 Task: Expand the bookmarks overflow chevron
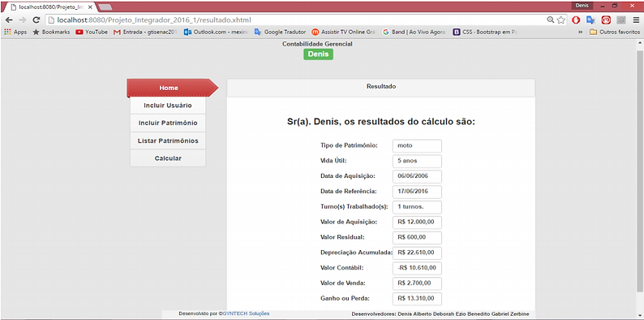581,32
